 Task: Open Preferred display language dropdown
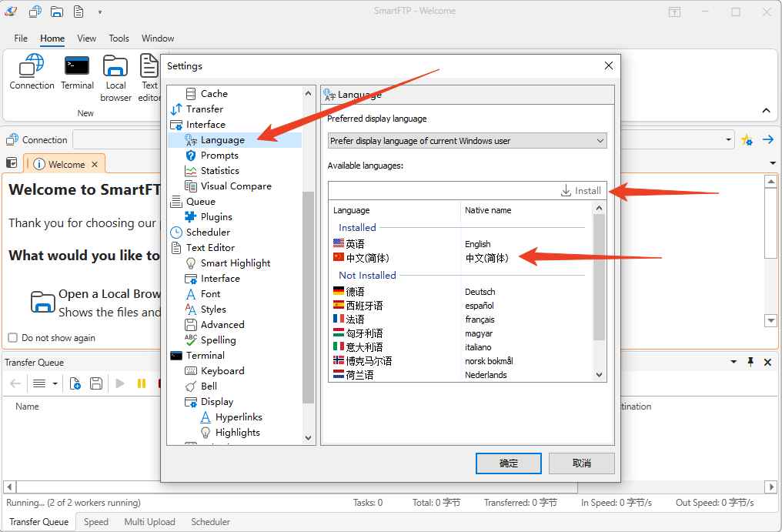[x=466, y=141]
